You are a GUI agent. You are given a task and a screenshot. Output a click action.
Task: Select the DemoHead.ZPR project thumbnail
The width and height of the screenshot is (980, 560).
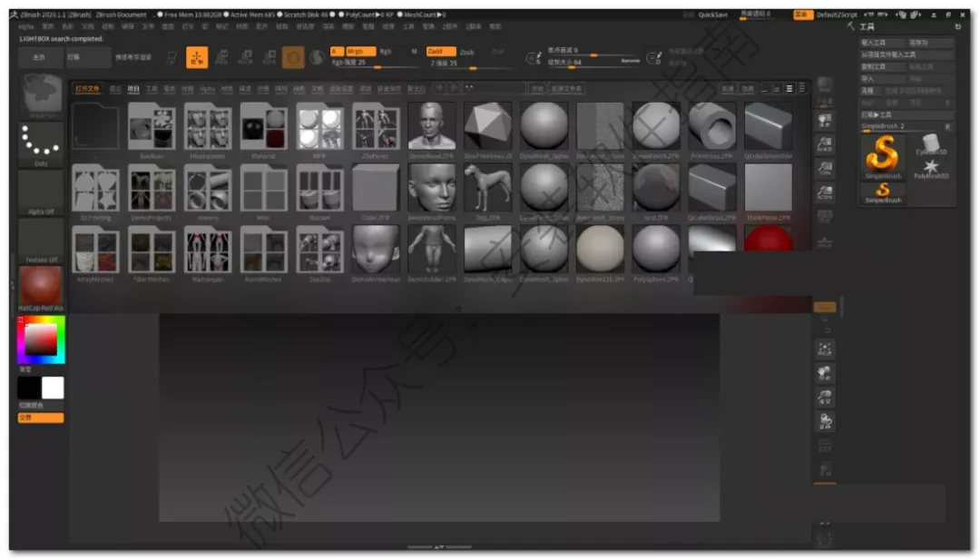click(431, 131)
